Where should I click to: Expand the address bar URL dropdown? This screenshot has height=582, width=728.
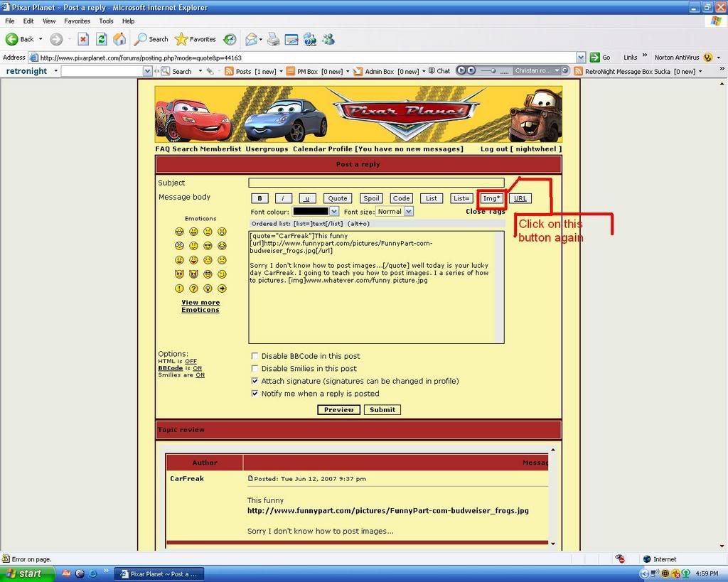click(581, 58)
